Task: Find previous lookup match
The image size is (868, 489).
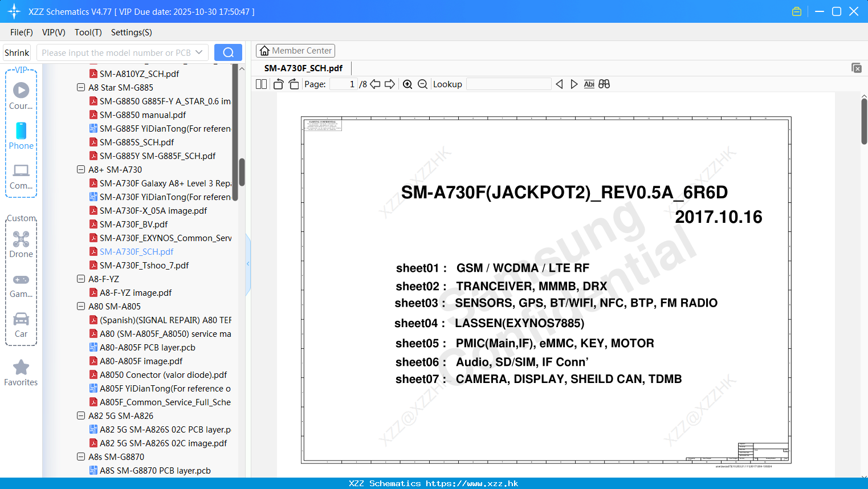Action: click(559, 84)
